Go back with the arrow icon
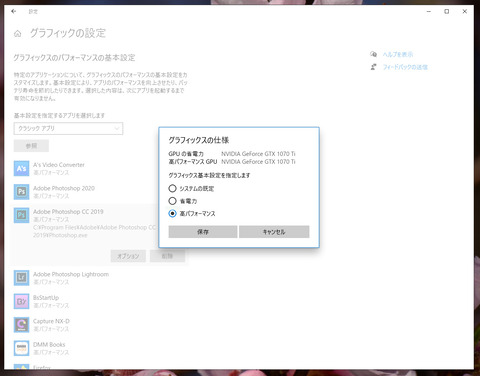This screenshot has height=376, width=480. (14, 11)
